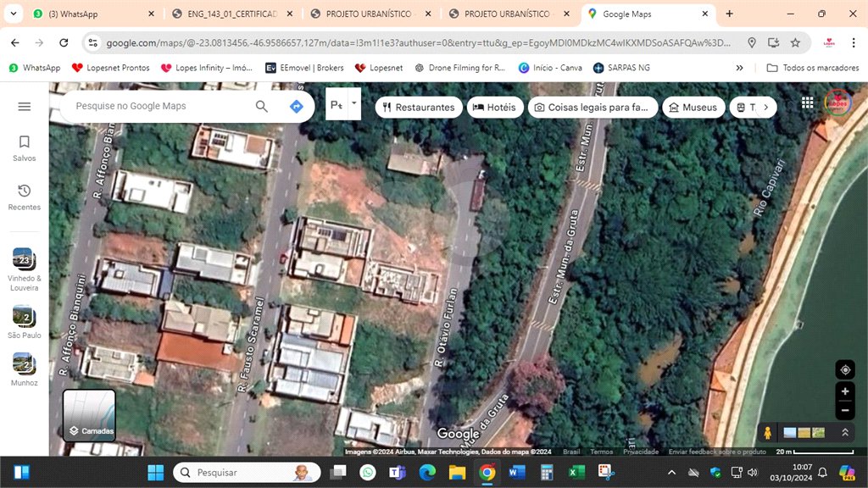Screen dimensions: 868x488
Task: Reload the Google Maps page
Action: pyautogui.click(x=64, y=42)
